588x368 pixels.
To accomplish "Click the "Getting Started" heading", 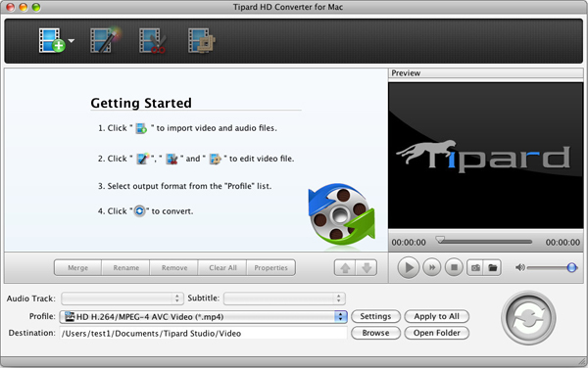I will coord(141,103).
